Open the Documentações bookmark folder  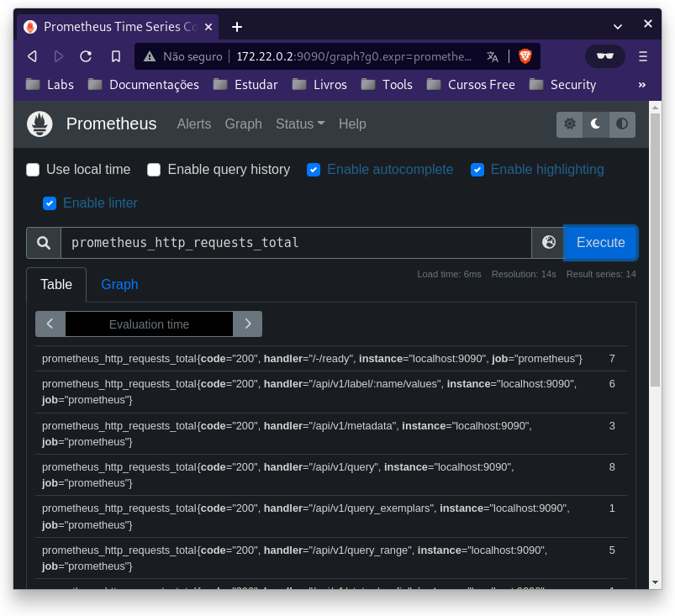[144, 84]
